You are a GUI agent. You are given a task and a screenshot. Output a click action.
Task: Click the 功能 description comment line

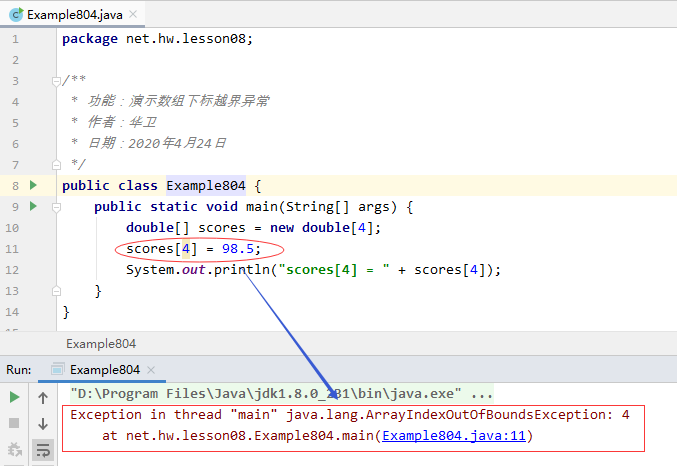point(170,101)
